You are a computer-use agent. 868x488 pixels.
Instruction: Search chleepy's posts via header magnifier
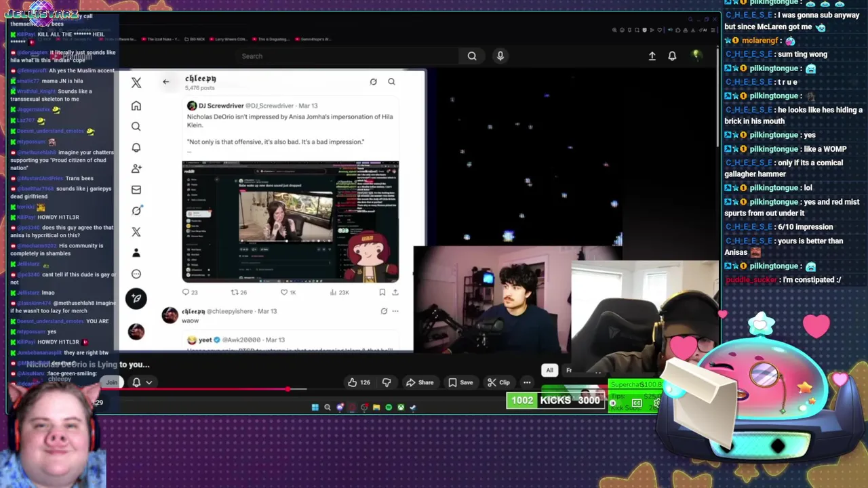tap(391, 82)
